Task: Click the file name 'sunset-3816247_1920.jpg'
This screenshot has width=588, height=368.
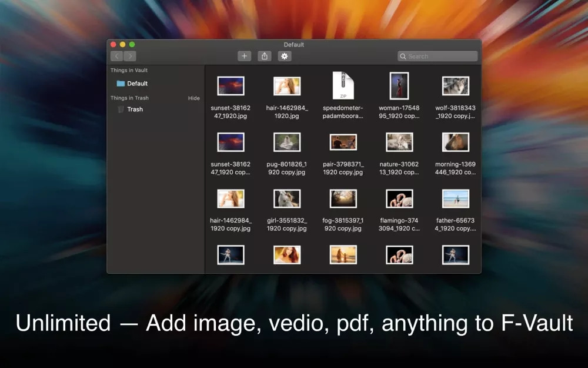Action: (230, 112)
